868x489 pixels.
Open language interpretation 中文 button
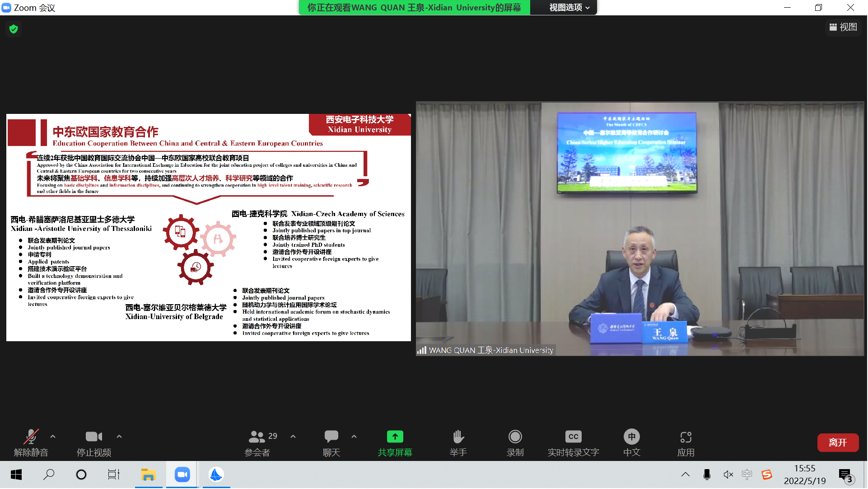(x=631, y=443)
